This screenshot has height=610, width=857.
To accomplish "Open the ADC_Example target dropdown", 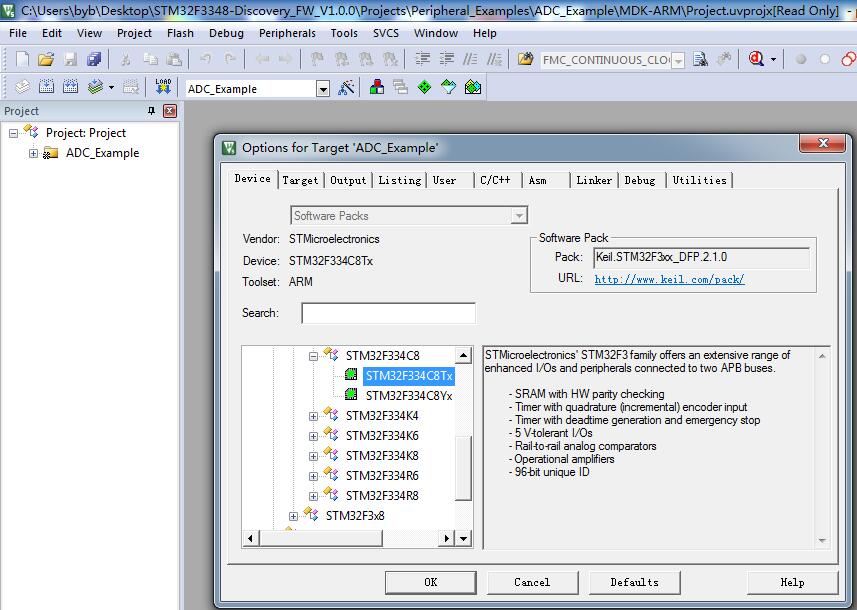I will click(323, 89).
